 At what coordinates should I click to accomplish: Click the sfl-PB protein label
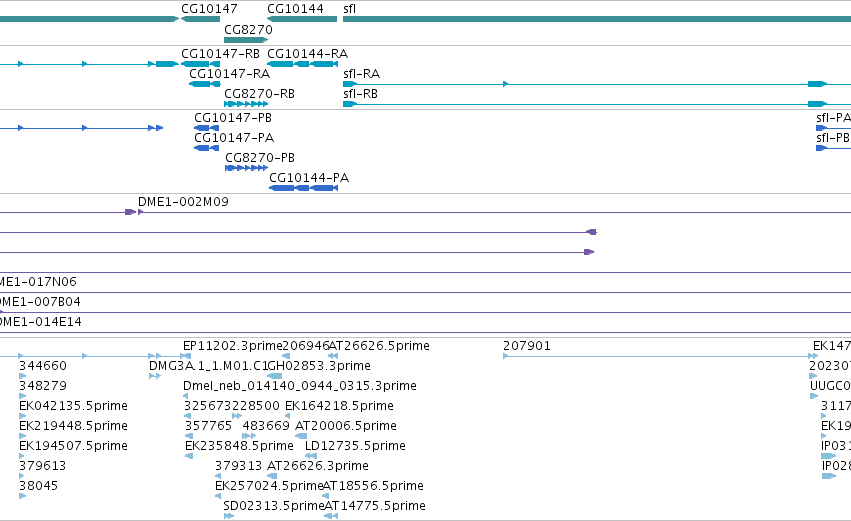pyautogui.click(x=833, y=138)
